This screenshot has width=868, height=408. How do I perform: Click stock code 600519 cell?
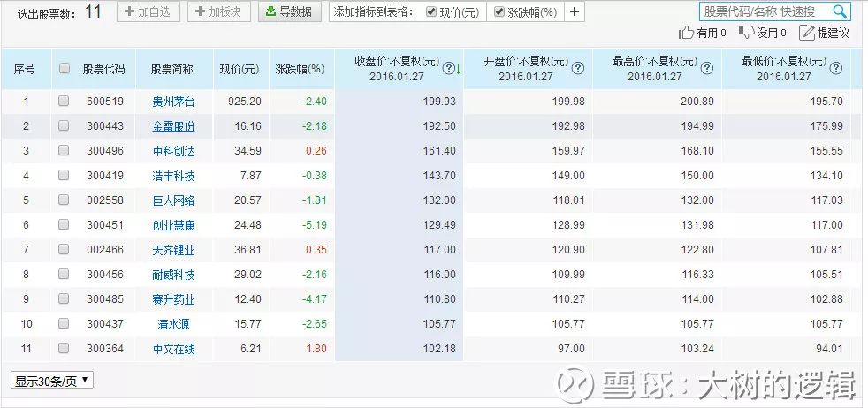coord(105,102)
